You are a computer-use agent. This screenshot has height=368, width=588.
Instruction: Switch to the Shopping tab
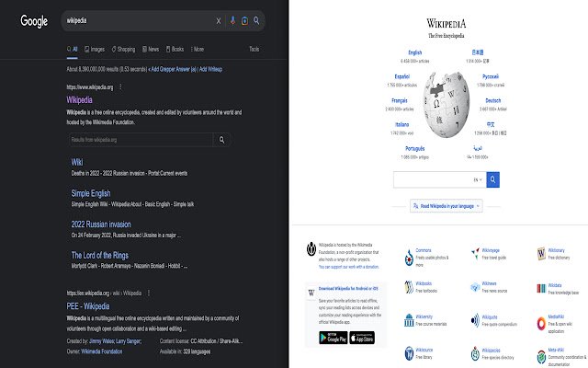tap(123, 49)
